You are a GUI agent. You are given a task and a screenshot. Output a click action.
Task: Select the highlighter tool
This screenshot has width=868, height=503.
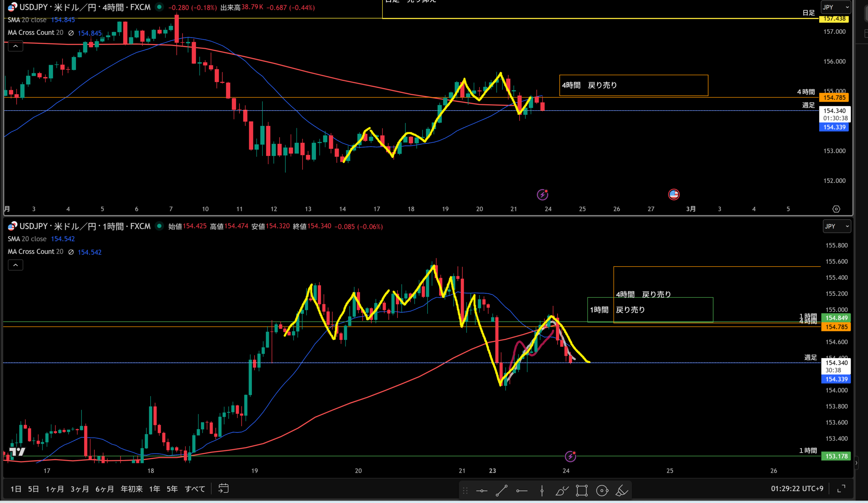622,490
